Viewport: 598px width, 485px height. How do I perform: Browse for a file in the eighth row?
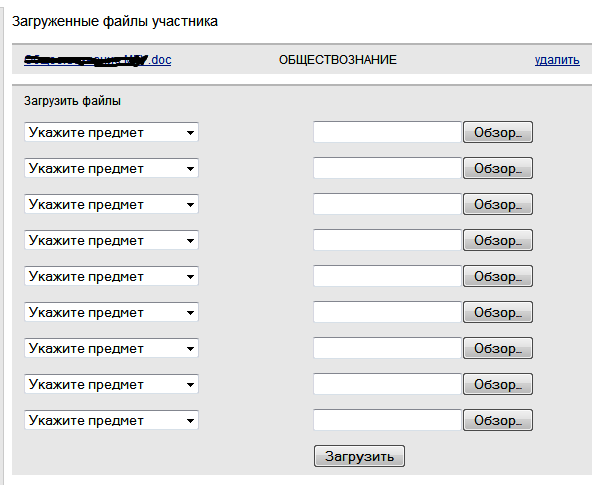pyautogui.click(x=498, y=384)
